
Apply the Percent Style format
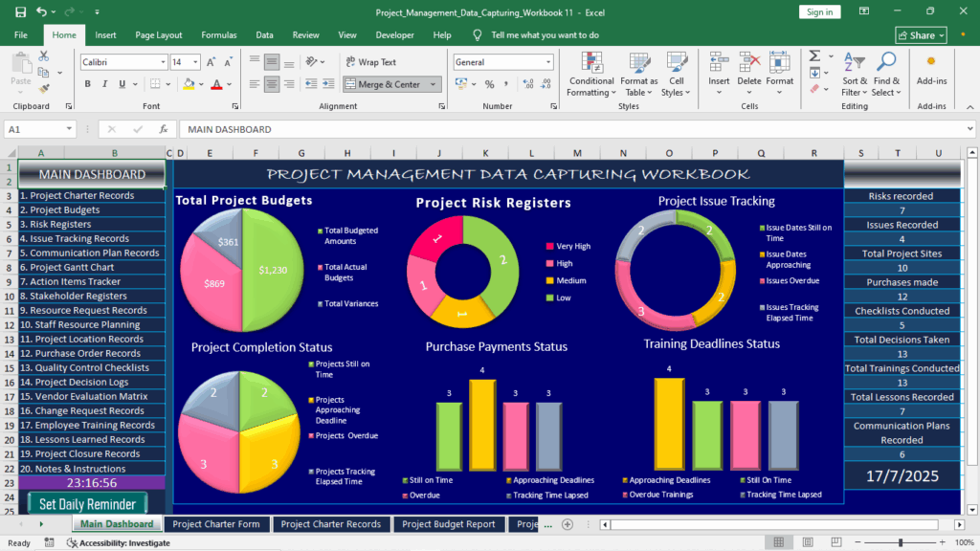(x=490, y=84)
